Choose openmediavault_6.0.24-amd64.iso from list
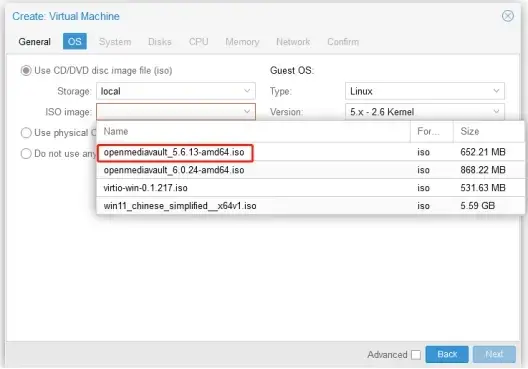528x369 pixels. [x=310, y=170]
